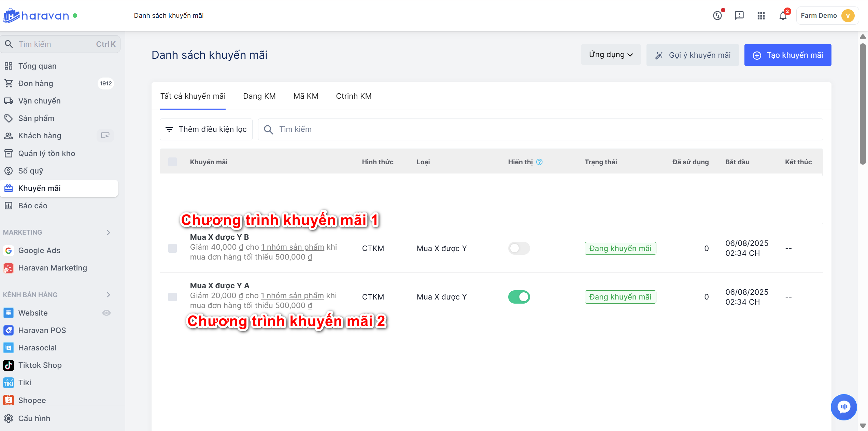868x431 pixels.
Task: Switch to the Mã KM tab
Action: (x=306, y=96)
